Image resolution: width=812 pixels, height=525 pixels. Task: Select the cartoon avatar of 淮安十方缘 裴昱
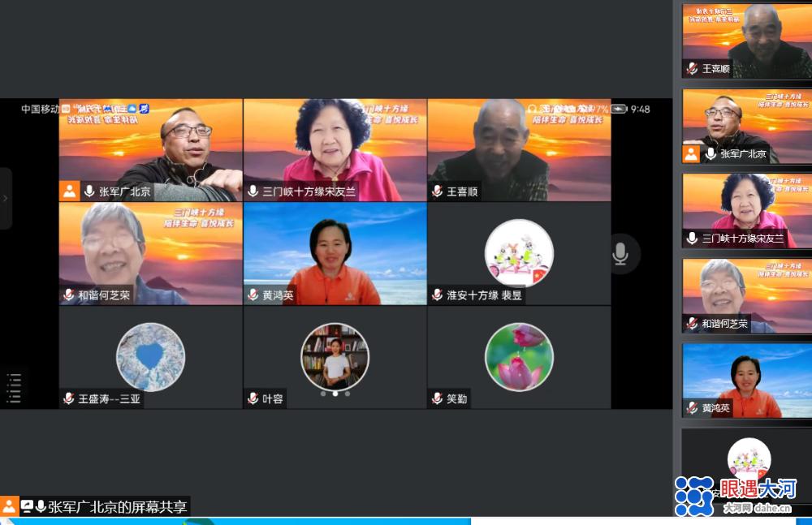[x=519, y=253]
